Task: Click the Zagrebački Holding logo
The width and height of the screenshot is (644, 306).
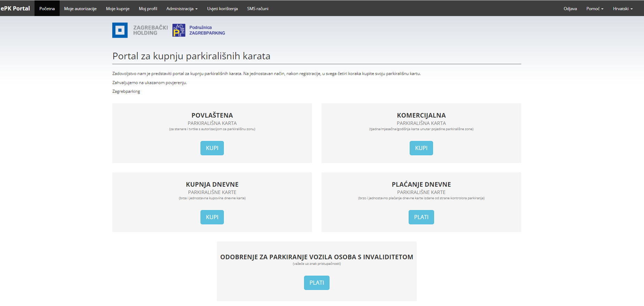Action: 140,30
